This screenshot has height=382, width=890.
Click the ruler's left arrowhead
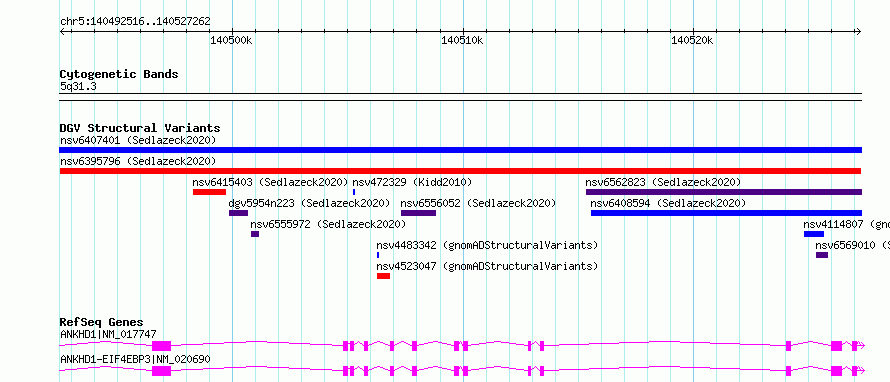pyautogui.click(x=62, y=31)
